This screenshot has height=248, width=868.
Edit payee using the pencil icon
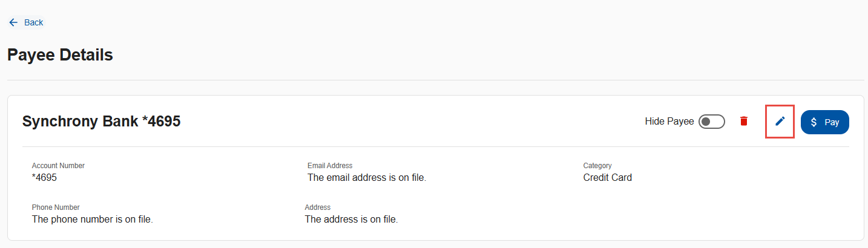[780, 121]
